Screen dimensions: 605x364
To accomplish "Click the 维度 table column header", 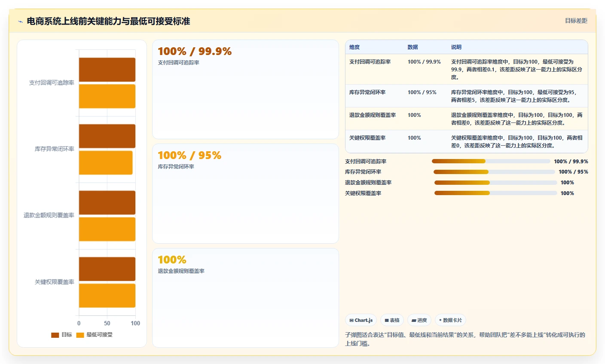I will tap(354, 47).
